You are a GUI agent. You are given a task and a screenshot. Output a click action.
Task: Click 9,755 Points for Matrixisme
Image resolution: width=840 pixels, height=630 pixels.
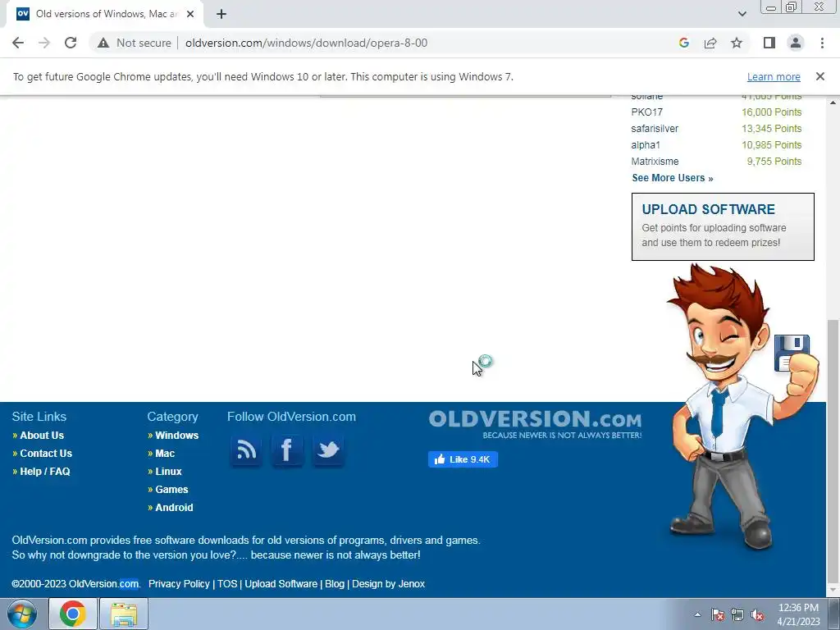point(774,162)
